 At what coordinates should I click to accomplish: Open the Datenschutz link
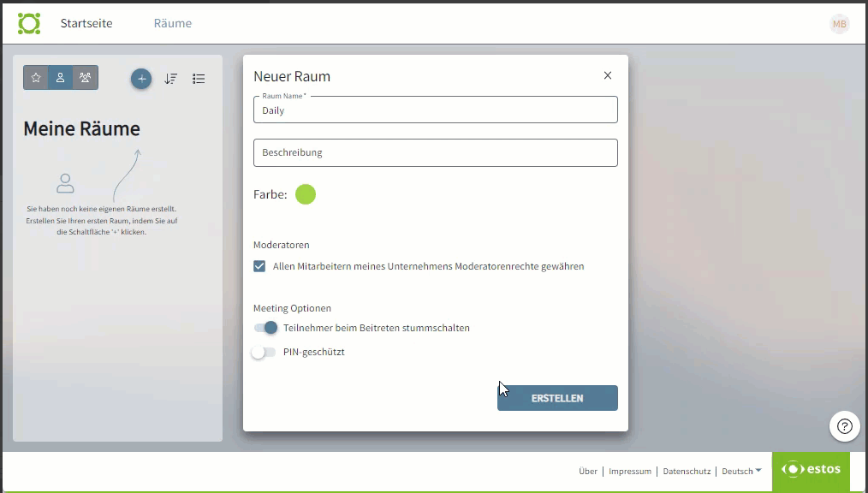click(687, 471)
